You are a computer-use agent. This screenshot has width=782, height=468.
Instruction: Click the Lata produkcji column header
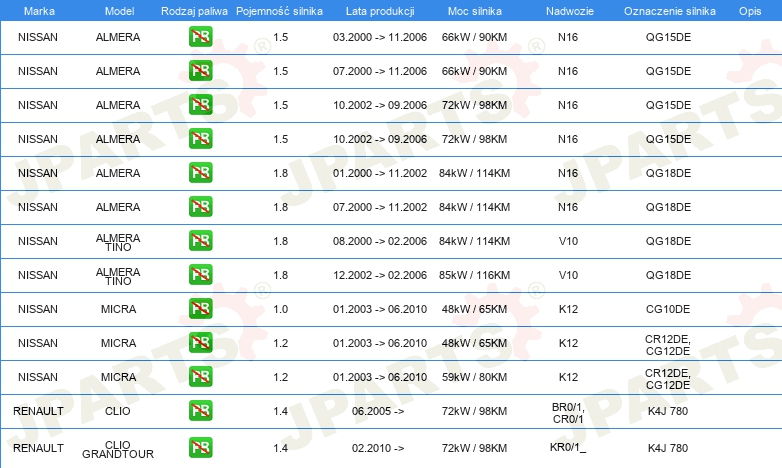pyautogui.click(x=380, y=11)
